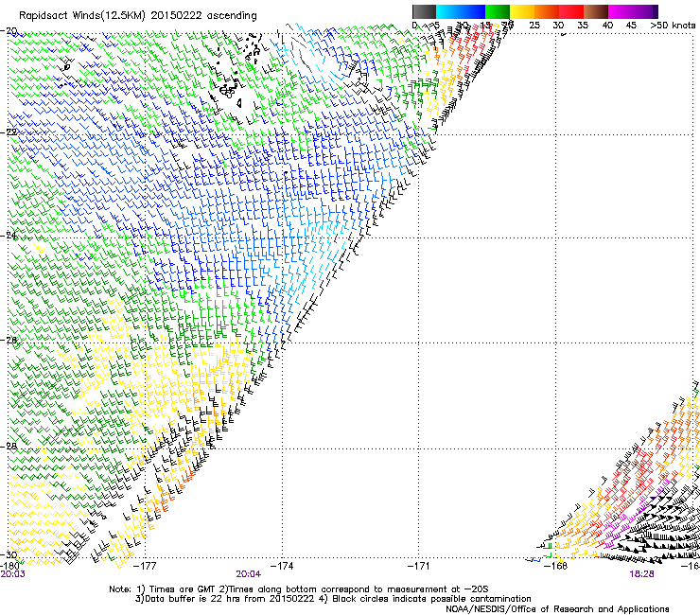Viewport: 700px width, 615px height.
Task: Click the 'Note: 1) Times are GMT' text line
Action: coord(299,589)
